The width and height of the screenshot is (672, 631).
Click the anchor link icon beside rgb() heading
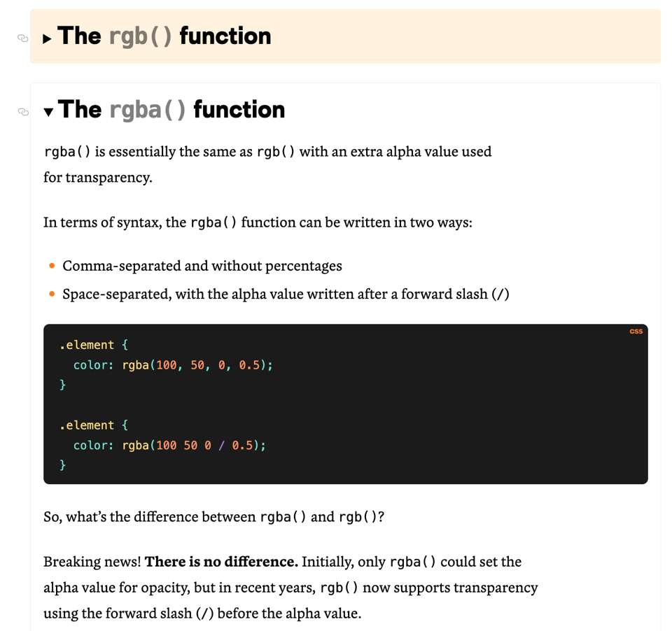(22, 38)
